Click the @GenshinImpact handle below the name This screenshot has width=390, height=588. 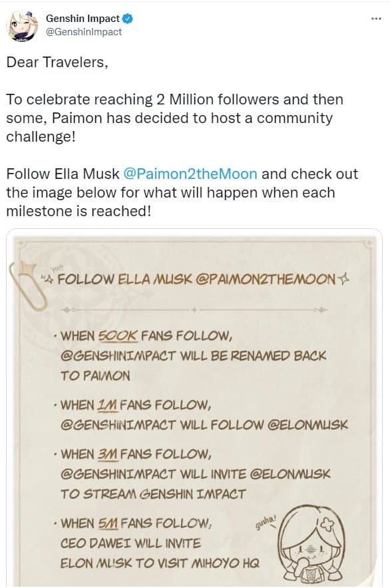(84, 32)
